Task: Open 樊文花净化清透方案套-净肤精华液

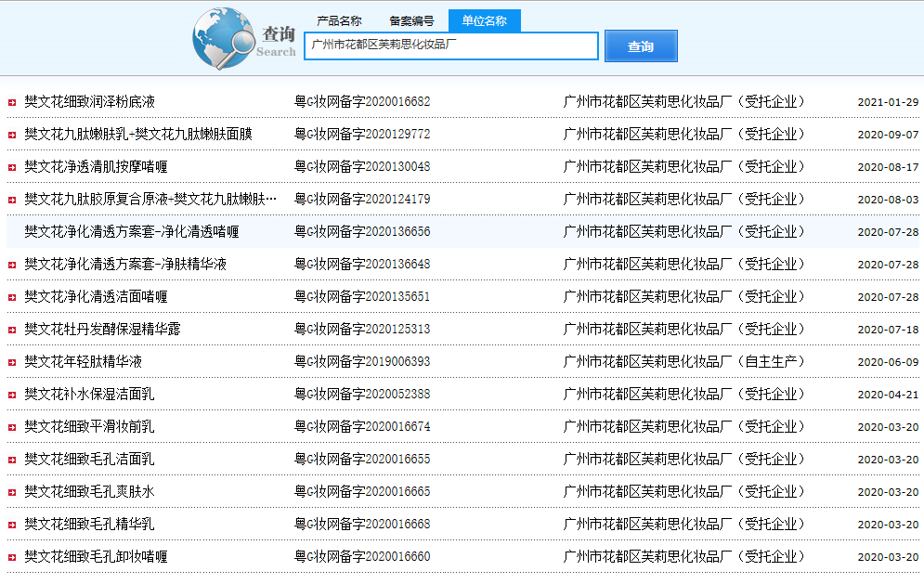Action: pos(125,264)
